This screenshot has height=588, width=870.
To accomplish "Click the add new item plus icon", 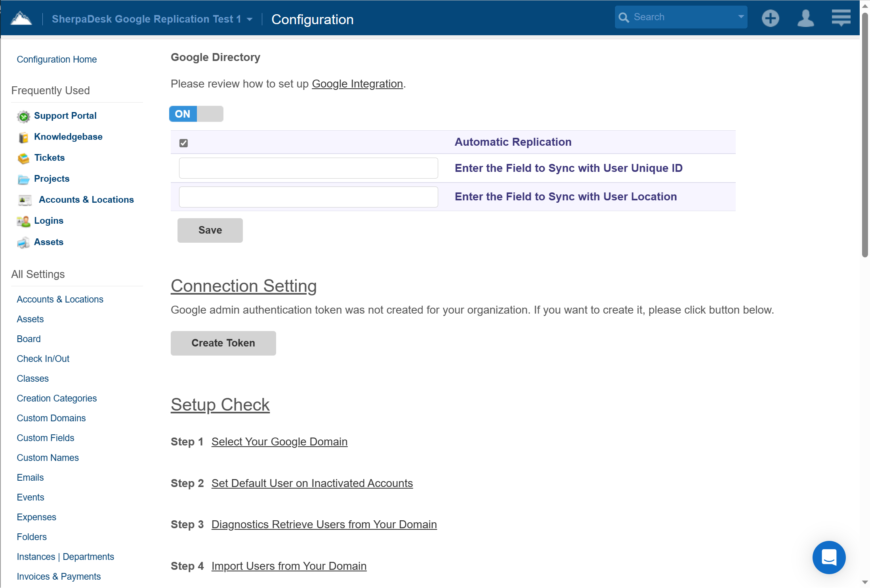I will 771,18.
